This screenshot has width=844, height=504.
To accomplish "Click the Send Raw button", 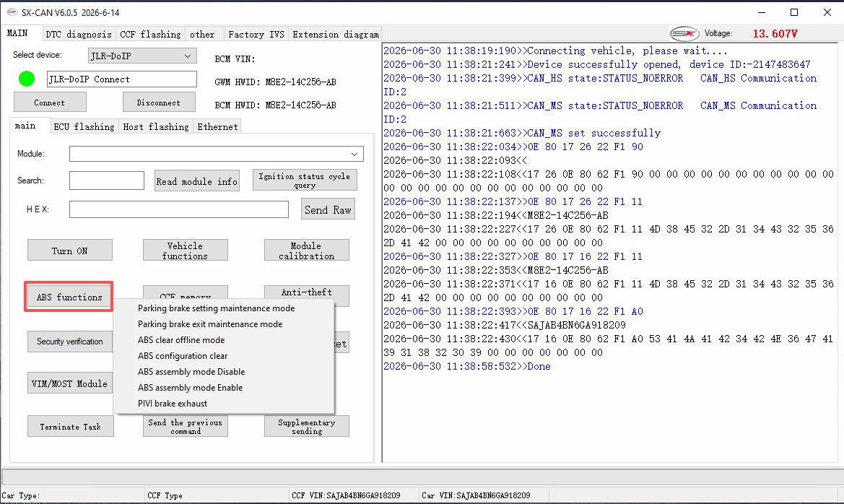I will (x=328, y=209).
